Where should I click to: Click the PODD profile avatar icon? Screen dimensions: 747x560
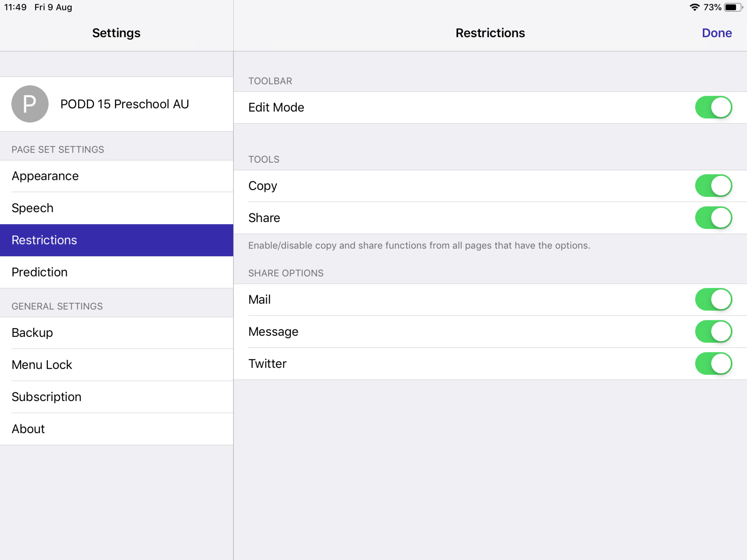pos(30,104)
